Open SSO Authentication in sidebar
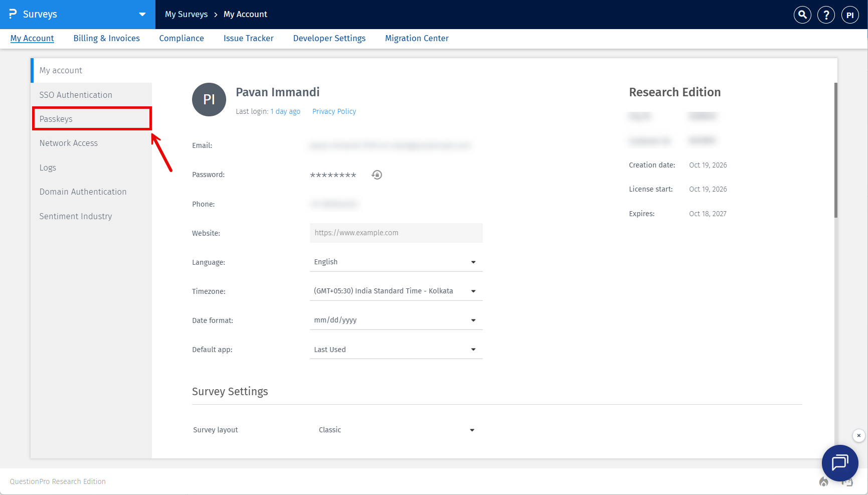Image resolution: width=868 pixels, height=495 pixels. (91, 95)
